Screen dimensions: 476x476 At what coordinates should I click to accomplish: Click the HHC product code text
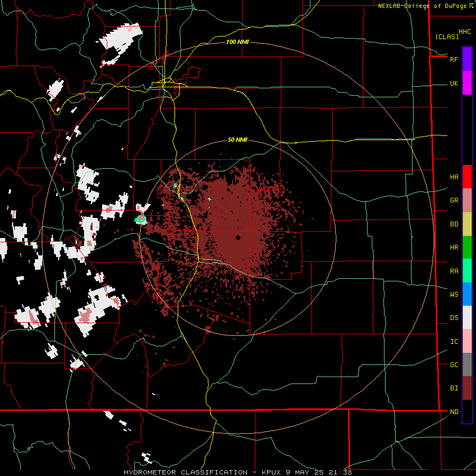click(464, 32)
